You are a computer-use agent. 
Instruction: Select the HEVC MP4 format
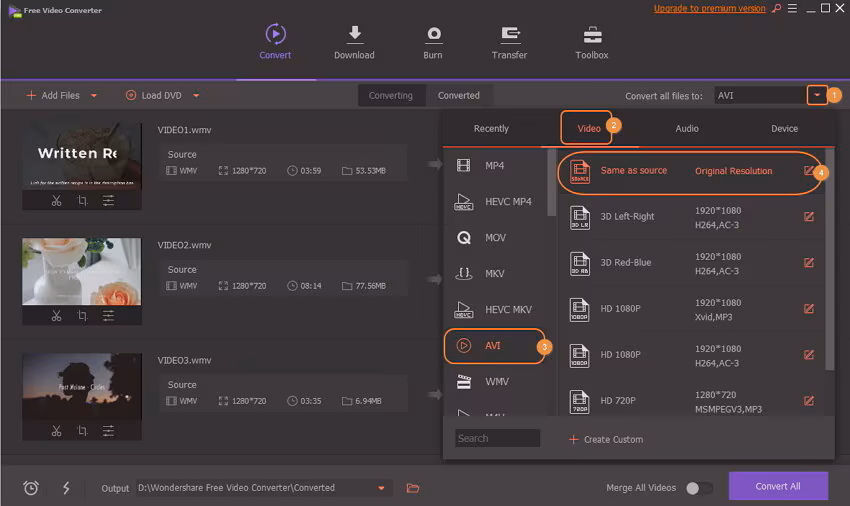[x=496, y=202]
